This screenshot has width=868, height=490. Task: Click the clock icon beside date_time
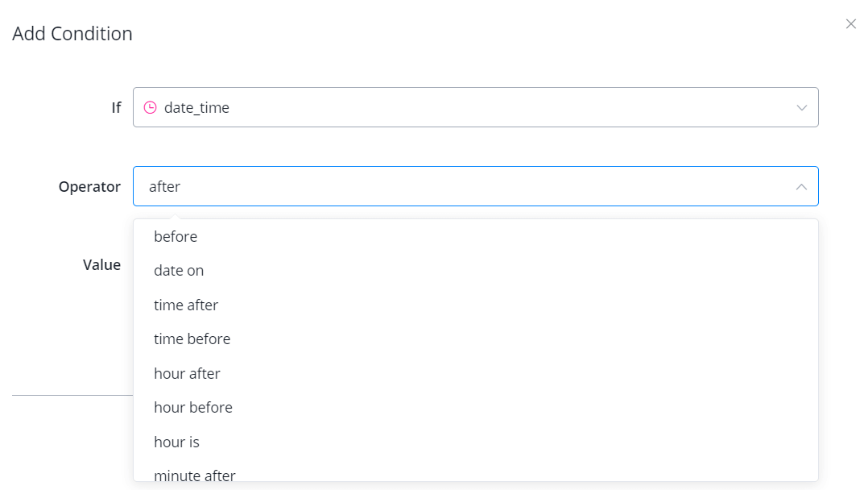[150, 107]
